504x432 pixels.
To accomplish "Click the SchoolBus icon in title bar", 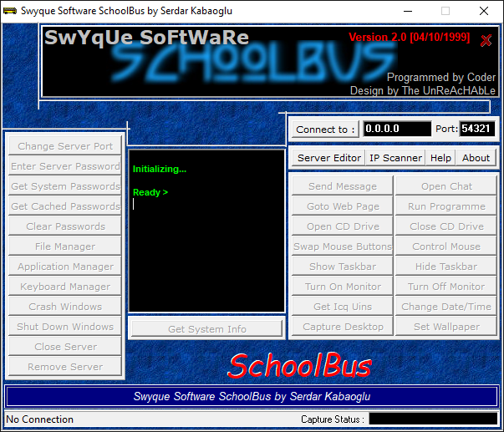I will coord(10,11).
